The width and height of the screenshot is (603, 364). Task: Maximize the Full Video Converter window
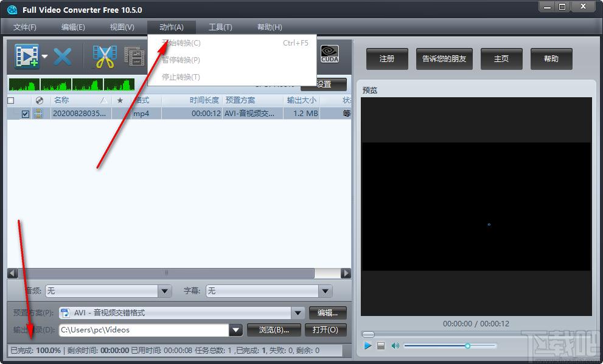click(x=562, y=7)
